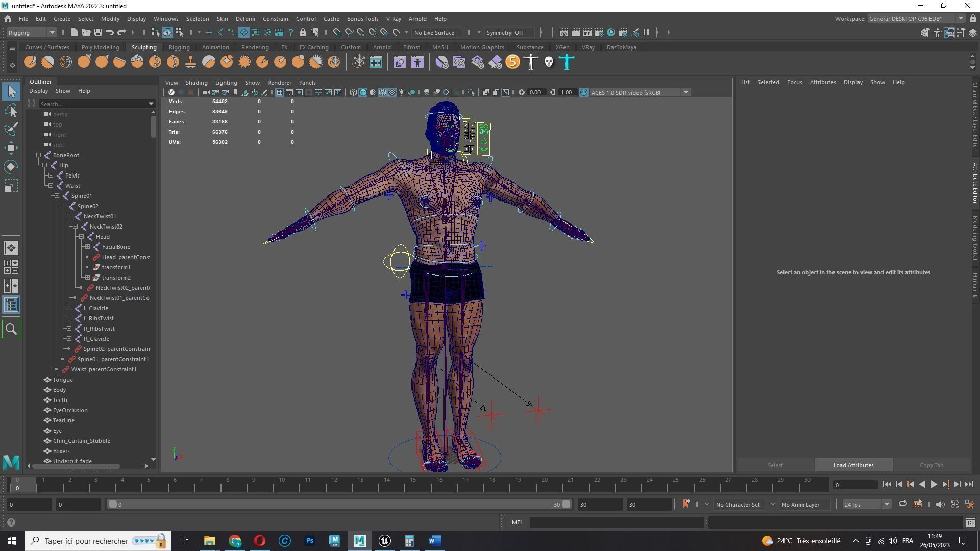Open the Outliner Display menu

pos(38,91)
